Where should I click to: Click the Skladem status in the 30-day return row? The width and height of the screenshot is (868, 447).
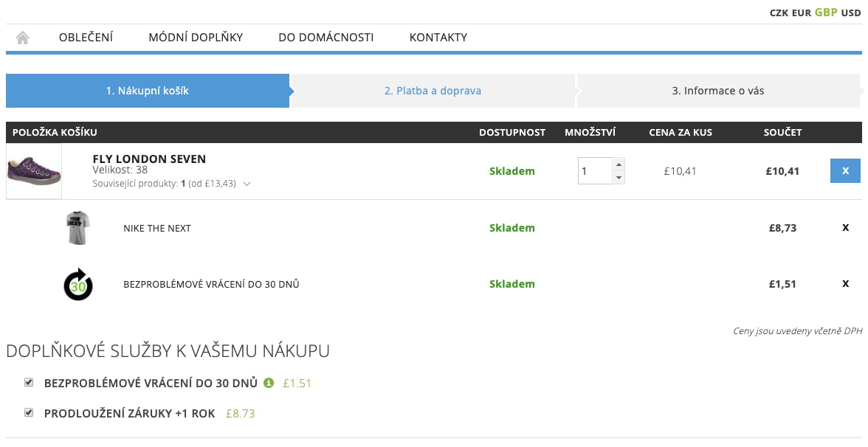512,285
